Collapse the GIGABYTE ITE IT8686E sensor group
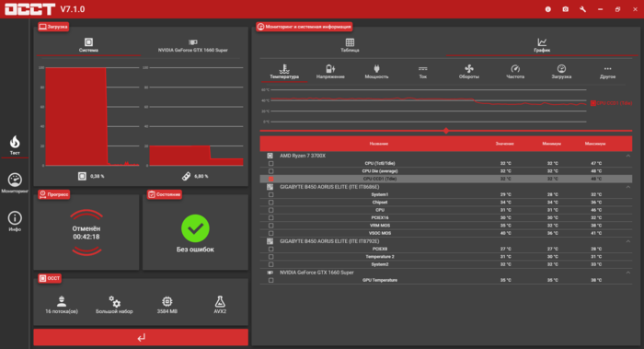644x349 pixels. click(628, 187)
